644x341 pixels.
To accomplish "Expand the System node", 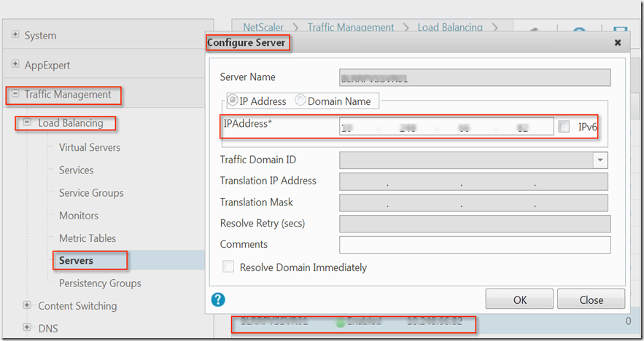I will 15,34.
